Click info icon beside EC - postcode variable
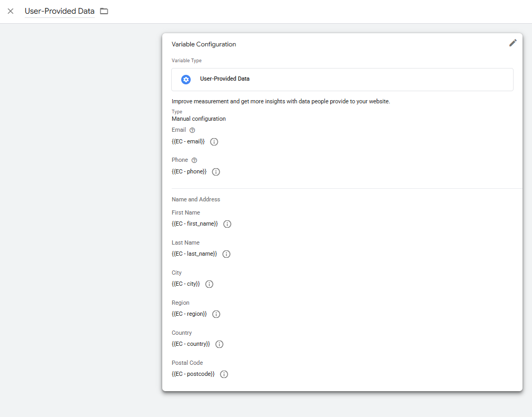532x417 pixels. coord(224,374)
